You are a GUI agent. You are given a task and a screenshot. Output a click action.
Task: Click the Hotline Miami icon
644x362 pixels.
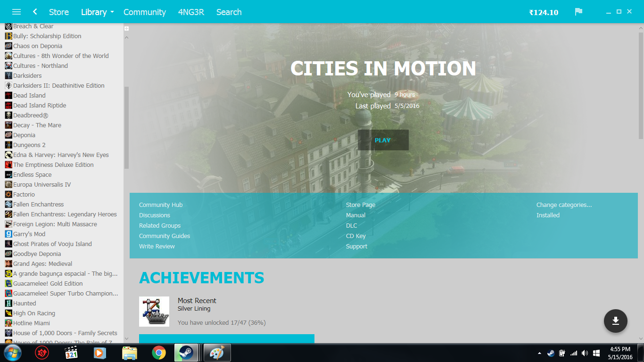click(8, 323)
